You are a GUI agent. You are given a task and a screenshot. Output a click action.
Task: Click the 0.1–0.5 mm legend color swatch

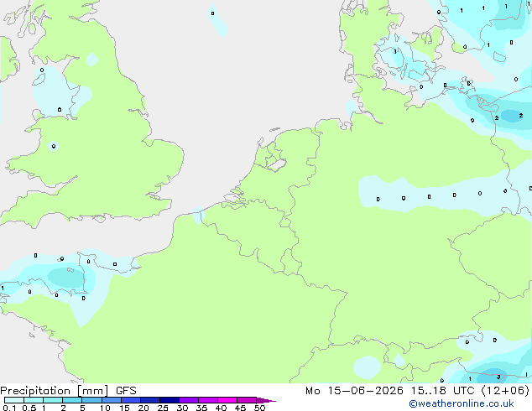[14, 400]
